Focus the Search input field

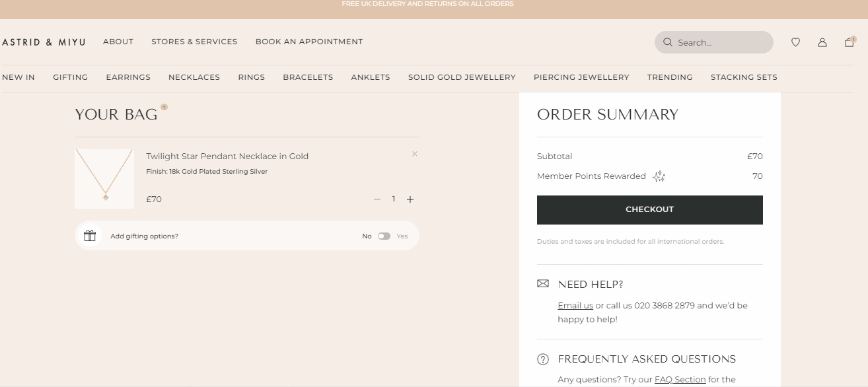pos(714,42)
